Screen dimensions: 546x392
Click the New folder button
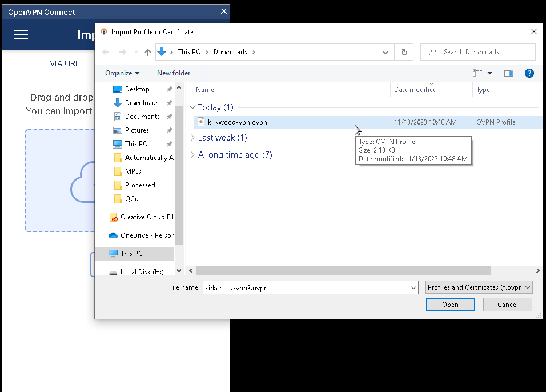pos(174,73)
